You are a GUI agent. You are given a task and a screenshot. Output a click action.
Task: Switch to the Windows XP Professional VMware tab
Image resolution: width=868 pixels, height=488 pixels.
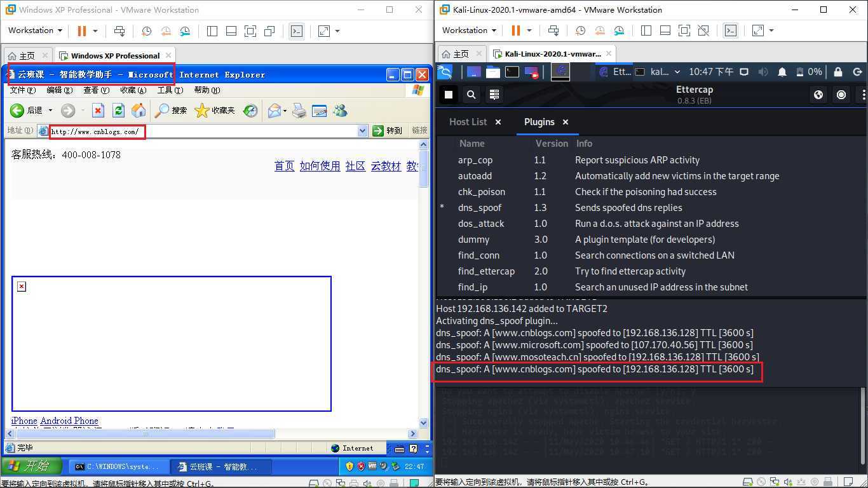(115, 56)
